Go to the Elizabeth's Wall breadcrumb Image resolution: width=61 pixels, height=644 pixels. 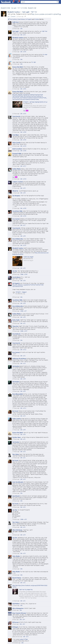[x=32, y=8]
